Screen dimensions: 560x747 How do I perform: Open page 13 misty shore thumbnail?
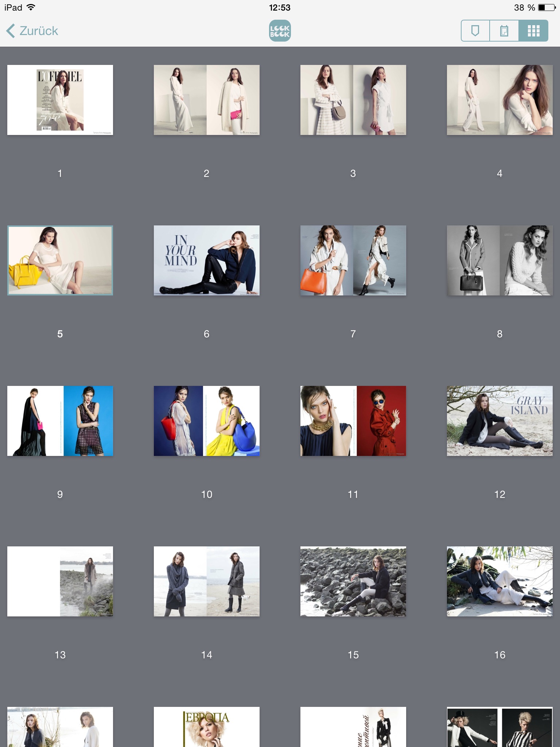click(x=60, y=581)
